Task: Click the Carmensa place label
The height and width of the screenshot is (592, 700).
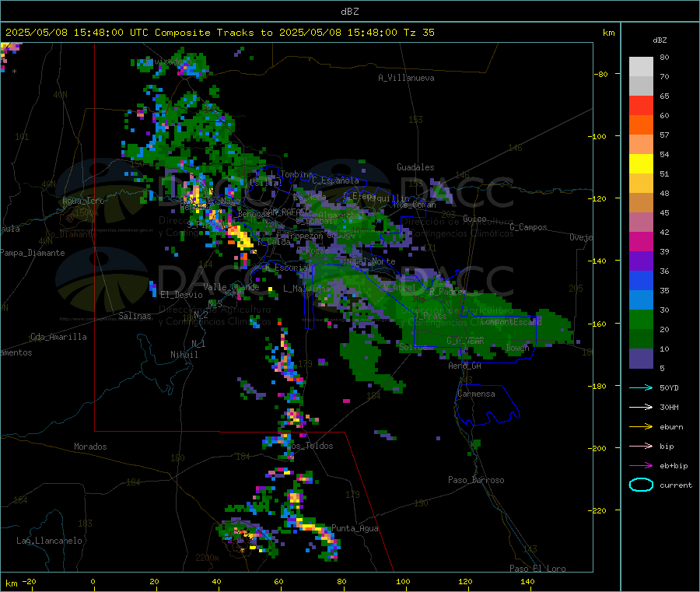Action: (476, 394)
